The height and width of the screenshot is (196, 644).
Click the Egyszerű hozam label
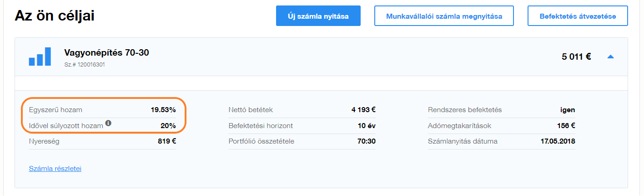[x=55, y=110]
